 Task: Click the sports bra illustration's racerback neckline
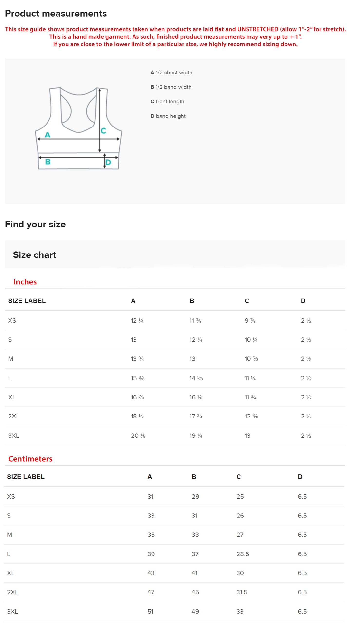tap(78, 94)
